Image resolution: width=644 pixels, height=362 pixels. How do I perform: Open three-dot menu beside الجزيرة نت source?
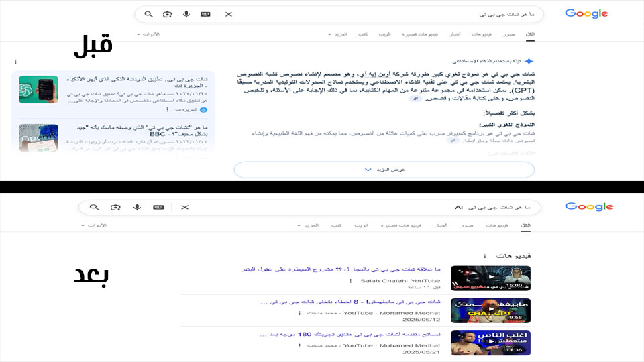click(x=167, y=109)
